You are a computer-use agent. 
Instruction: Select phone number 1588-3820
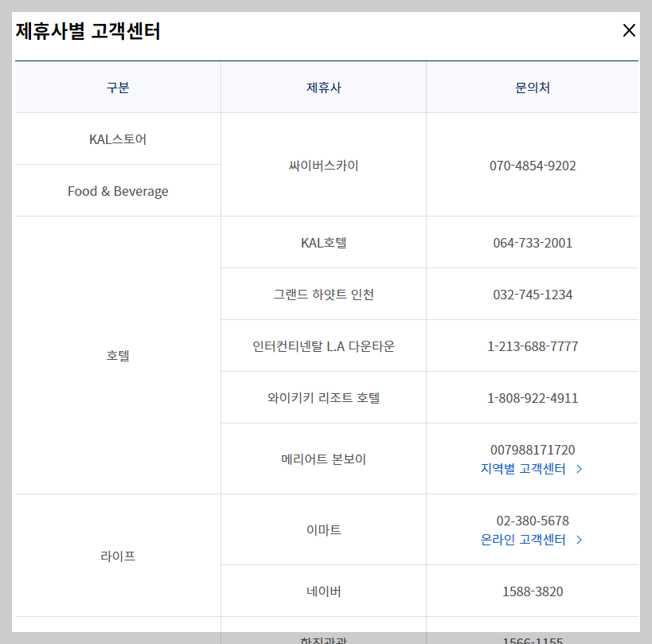533,591
